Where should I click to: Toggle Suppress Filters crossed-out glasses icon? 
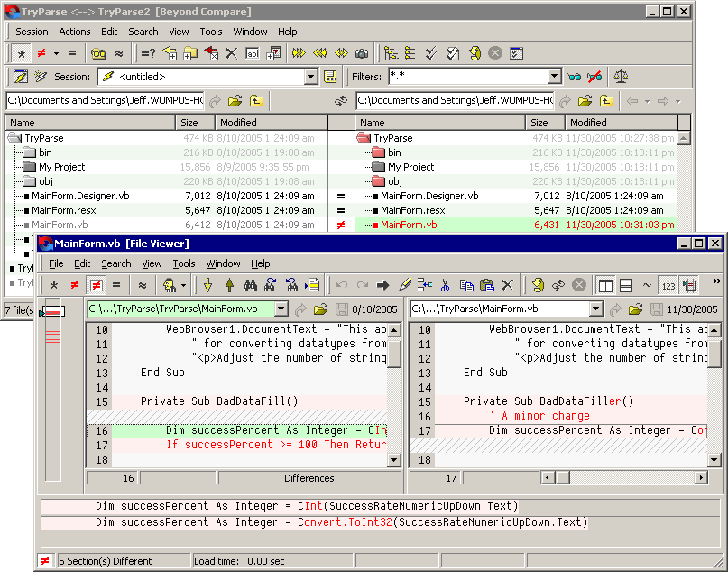(594, 77)
